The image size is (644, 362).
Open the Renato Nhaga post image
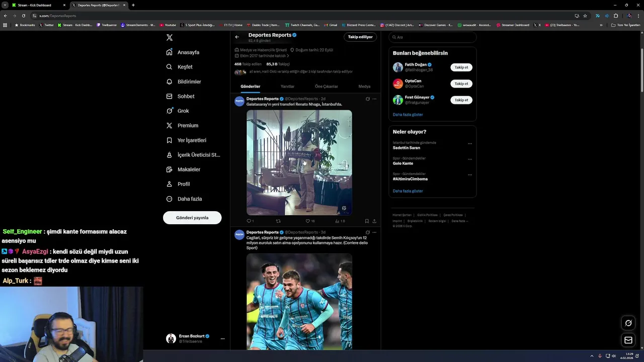pyautogui.click(x=299, y=162)
